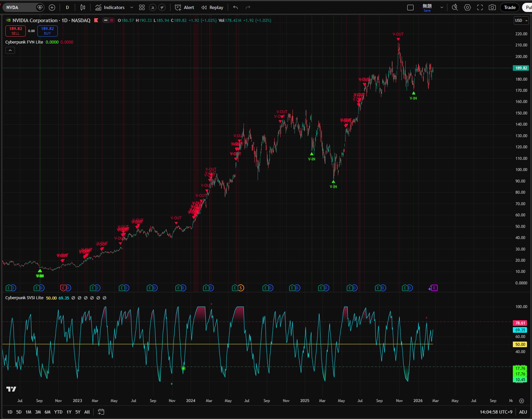Select the Cyberpunk FVN Lite legend title
532x419 pixels.
[x=24, y=42]
